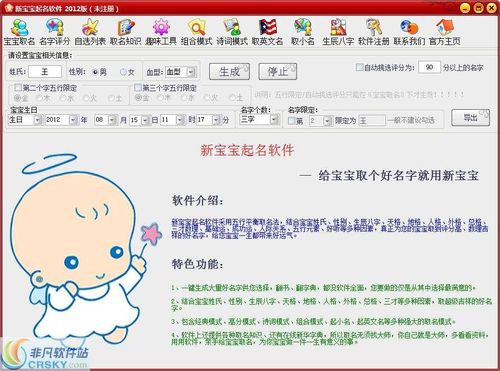Tick the 第 name restriction checkbox

[292, 120]
